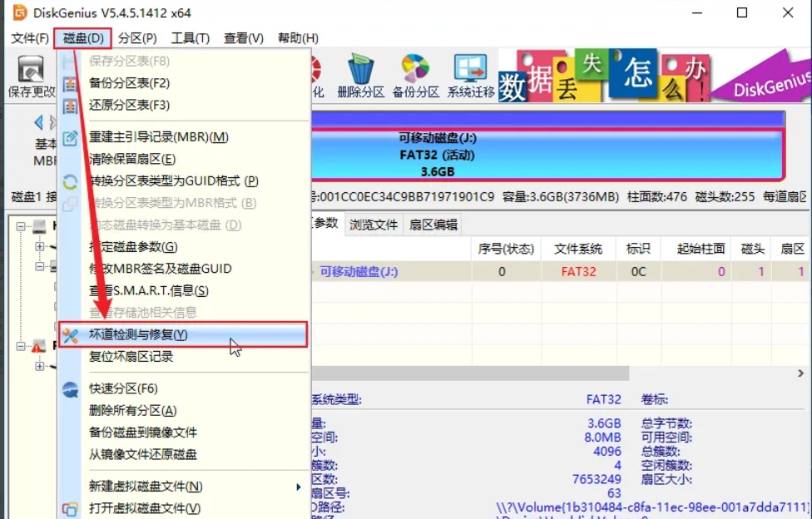Click the folder icon beside 打开虚拟磁盘文件
The image size is (812, 519).
[70, 509]
